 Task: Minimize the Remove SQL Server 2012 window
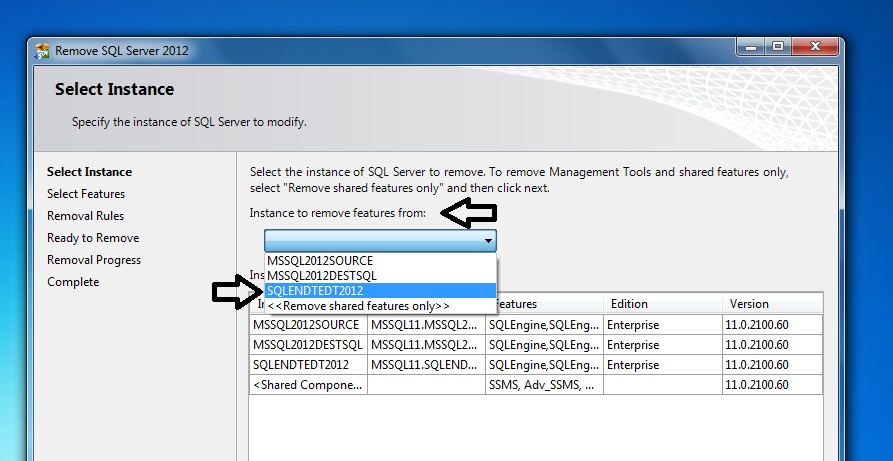(751, 47)
